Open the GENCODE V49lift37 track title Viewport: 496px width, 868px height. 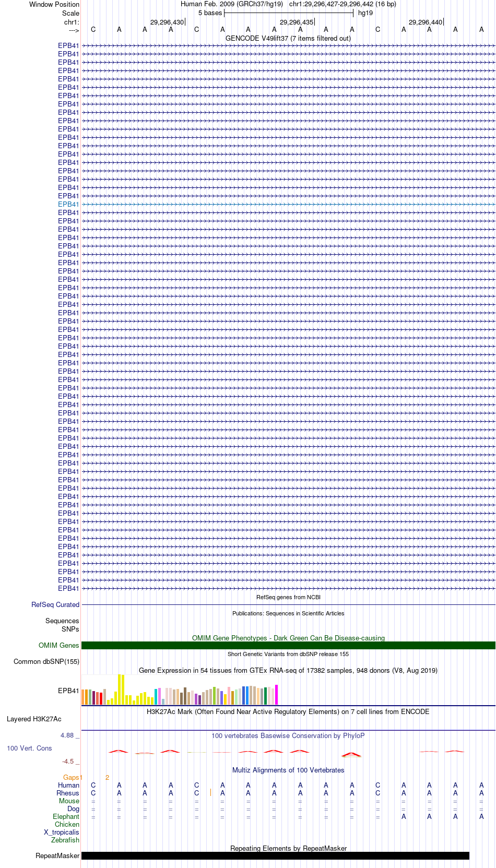288,38
